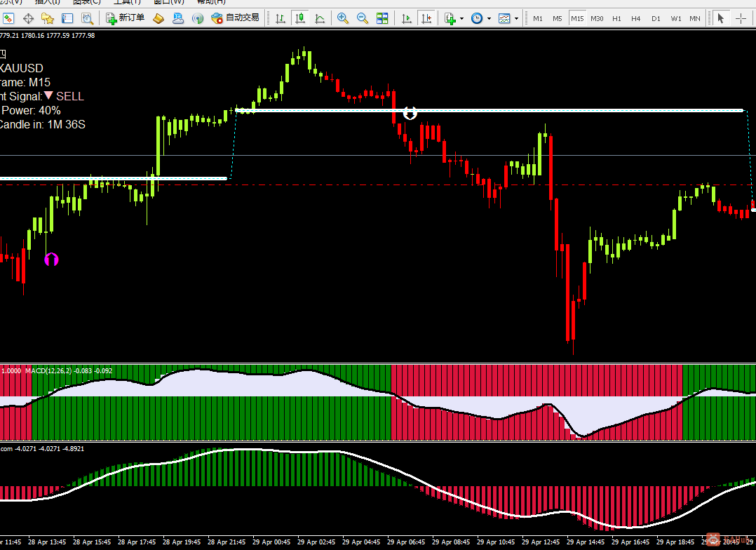Toggle chart shift from right edge

click(426, 18)
